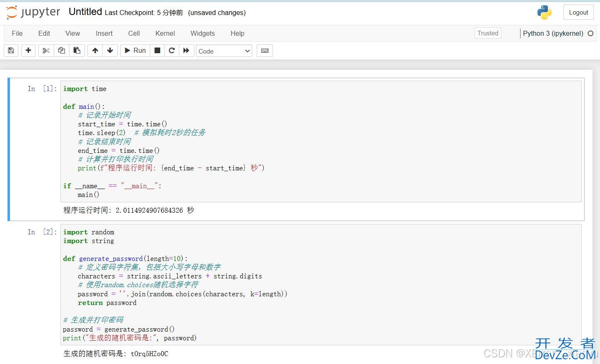Screen dimensions: 600x364
Task: Cut selected cells with scissors icon
Action: click(46, 51)
